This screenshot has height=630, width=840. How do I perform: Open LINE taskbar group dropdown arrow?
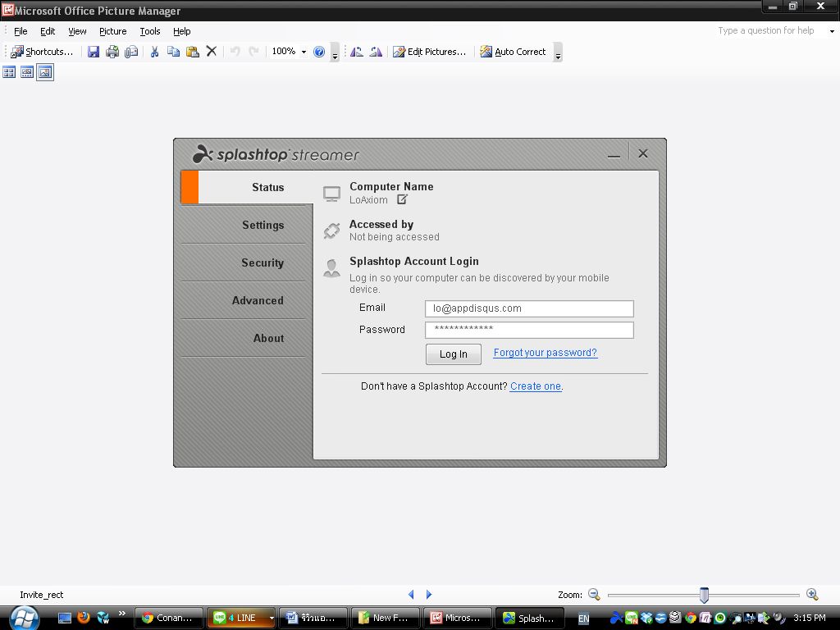[x=272, y=618]
